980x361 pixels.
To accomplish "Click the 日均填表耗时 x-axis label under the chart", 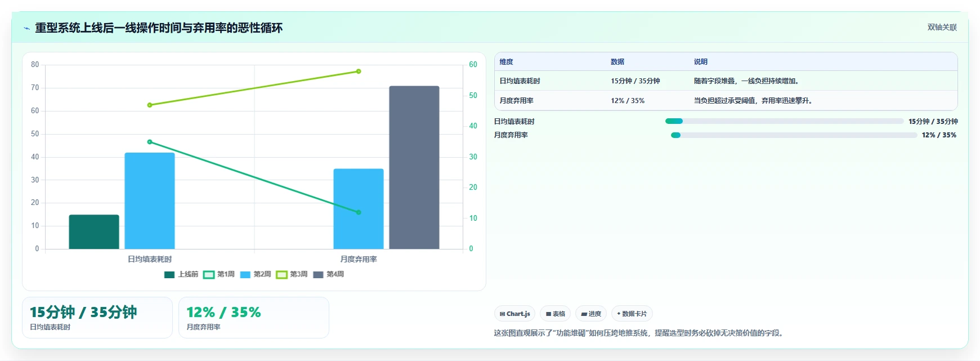I will click(150, 259).
